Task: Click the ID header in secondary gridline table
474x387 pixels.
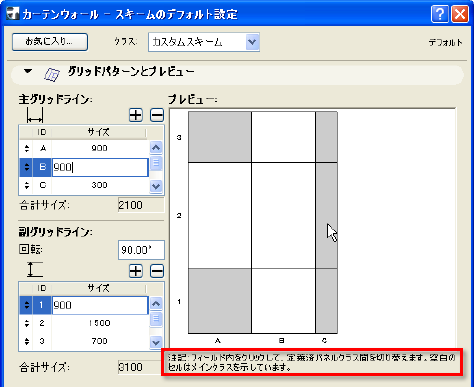Action: 42,288
